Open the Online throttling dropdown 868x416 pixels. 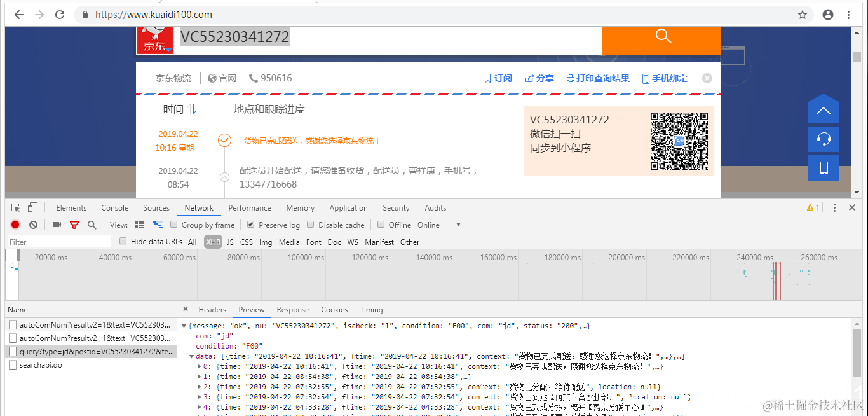coord(439,225)
